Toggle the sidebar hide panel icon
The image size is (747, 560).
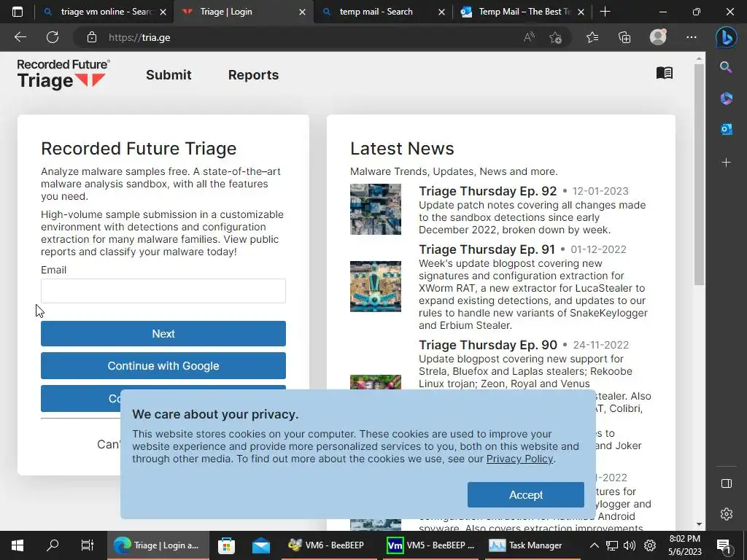coord(726,483)
